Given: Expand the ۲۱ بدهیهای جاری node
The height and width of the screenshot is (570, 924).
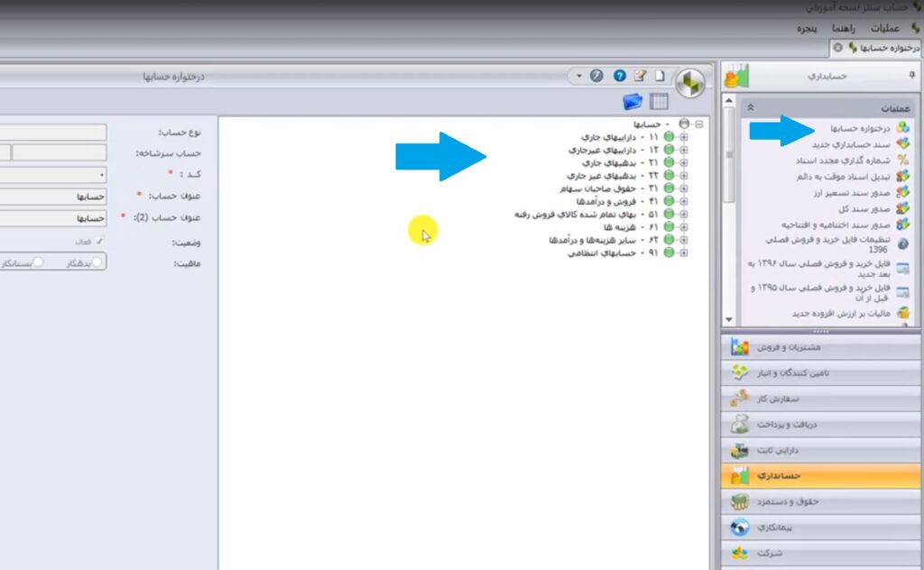Looking at the screenshot, I should click(x=684, y=162).
